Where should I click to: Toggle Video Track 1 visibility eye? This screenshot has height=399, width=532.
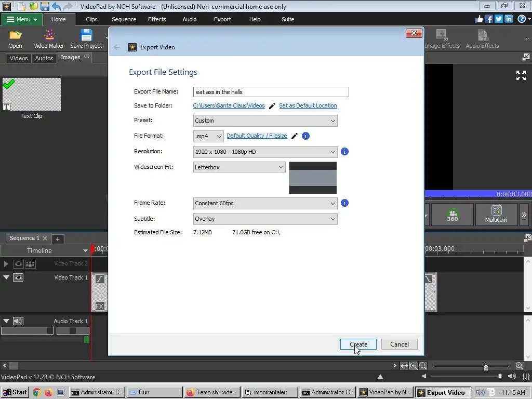coord(18,277)
